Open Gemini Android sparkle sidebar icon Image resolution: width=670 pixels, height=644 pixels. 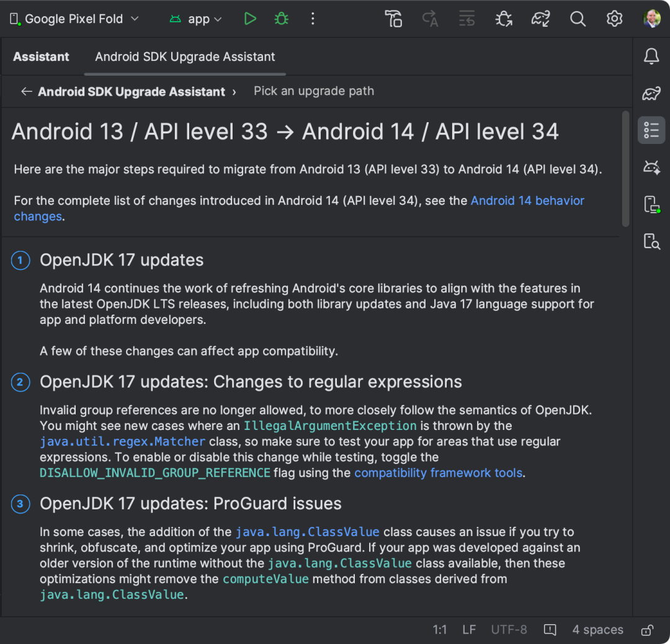point(651,167)
